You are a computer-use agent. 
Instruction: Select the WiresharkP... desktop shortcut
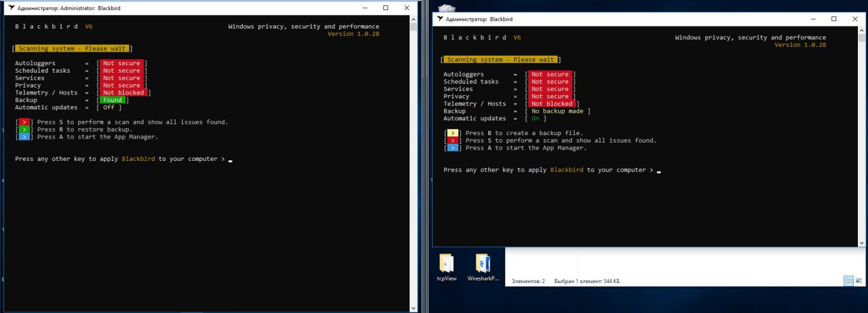point(484,268)
